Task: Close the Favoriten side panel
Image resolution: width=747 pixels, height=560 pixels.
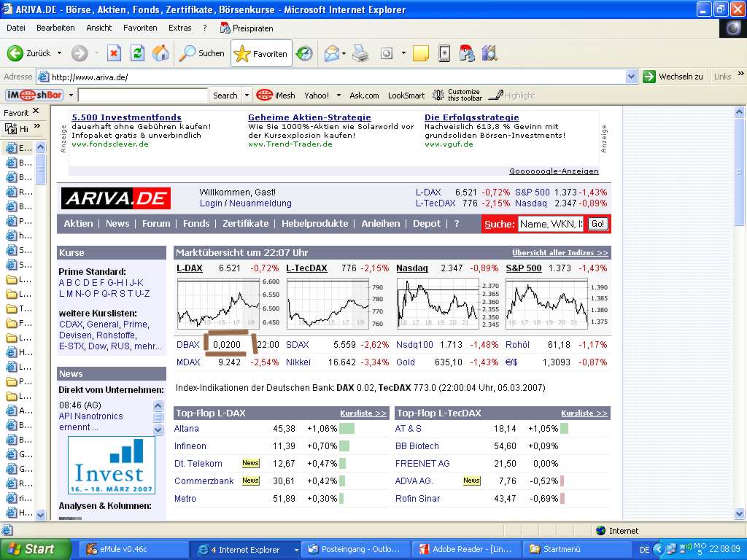Action: (36, 112)
